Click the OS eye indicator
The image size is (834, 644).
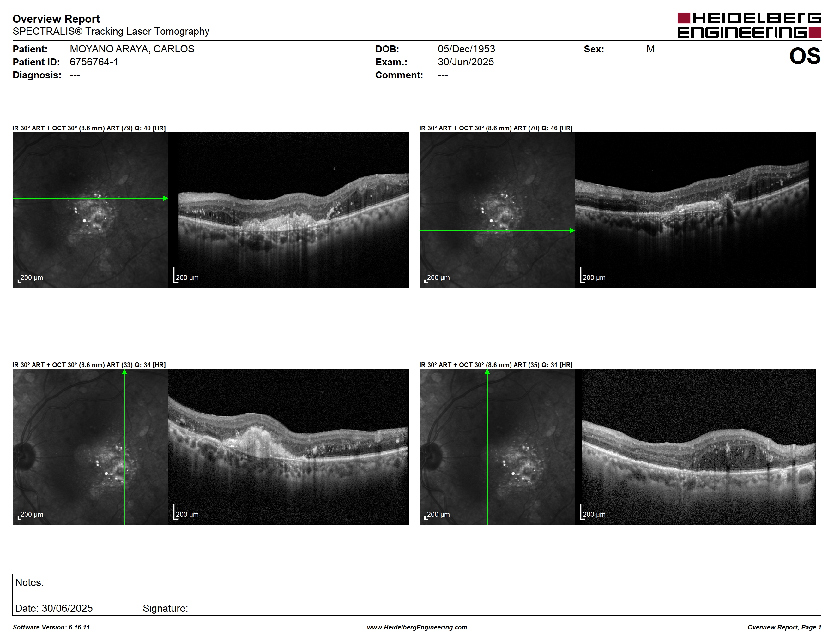(805, 56)
